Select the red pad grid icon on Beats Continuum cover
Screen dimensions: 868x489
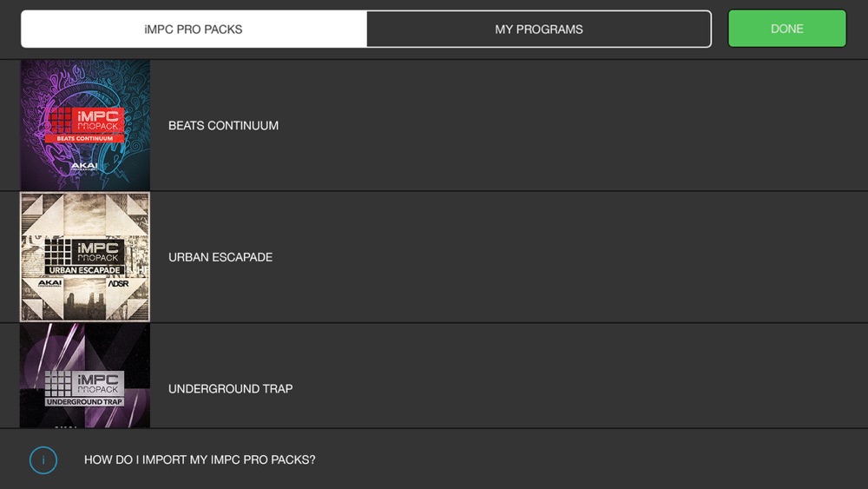pos(59,120)
